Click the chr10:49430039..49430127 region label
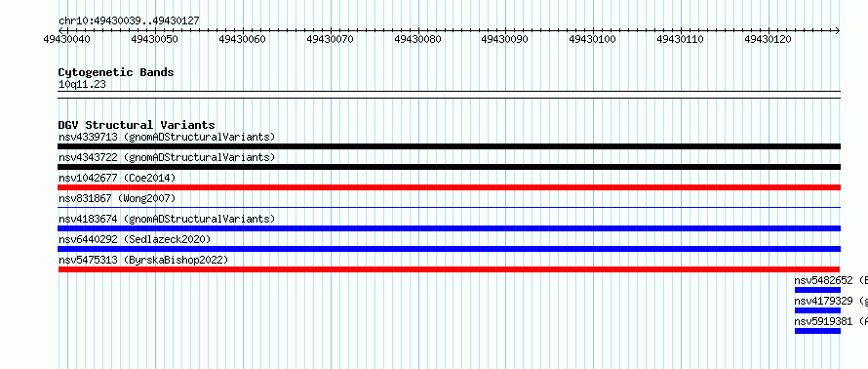Viewport: 868px width, 369px height. [x=129, y=21]
